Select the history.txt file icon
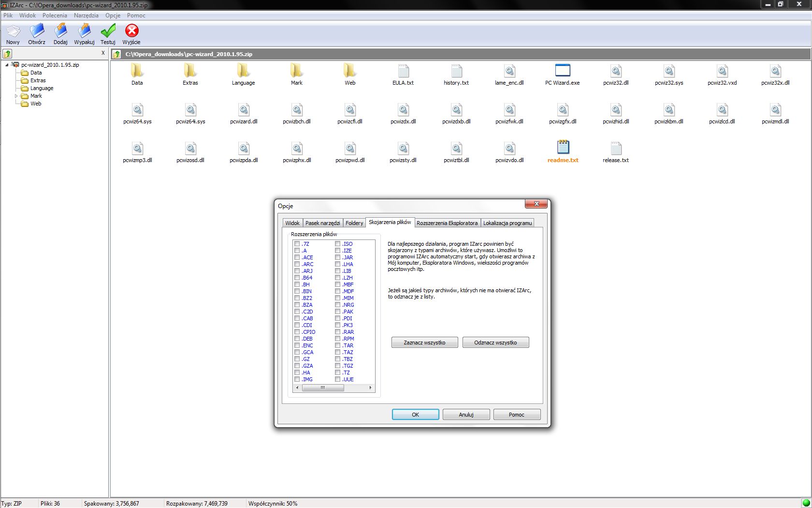 [x=456, y=71]
